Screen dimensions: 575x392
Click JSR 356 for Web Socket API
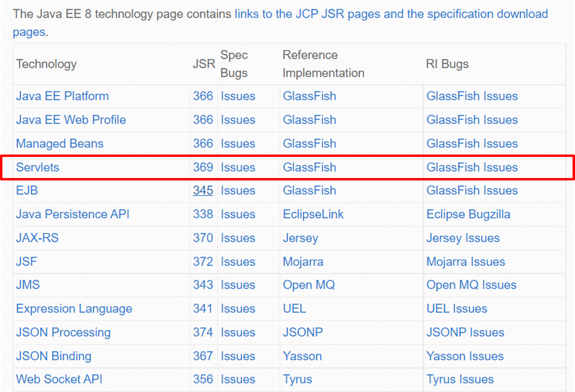tap(203, 379)
